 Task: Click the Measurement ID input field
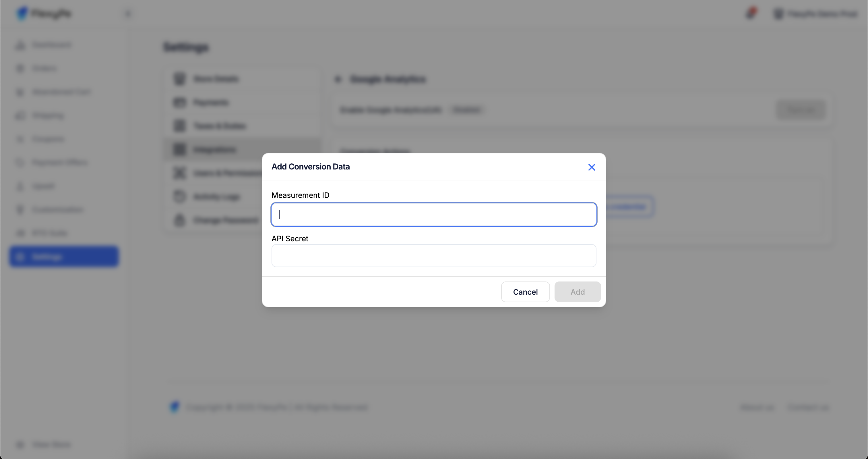[x=434, y=215]
